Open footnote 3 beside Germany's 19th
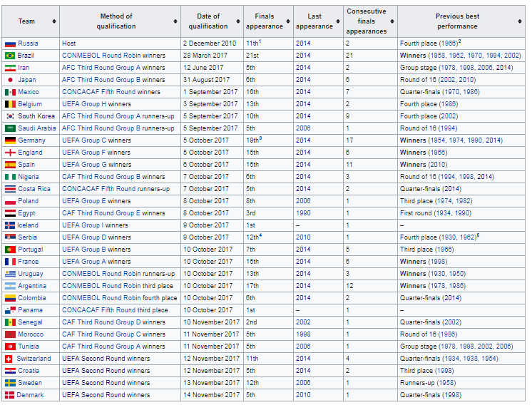Viewport: 532px width, 405px height. tap(260, 138)
